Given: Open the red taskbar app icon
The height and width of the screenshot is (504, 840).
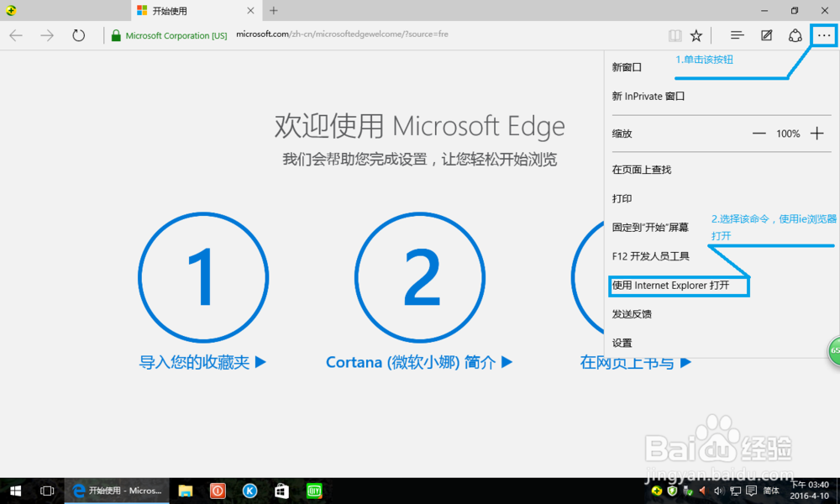Looking at the screenshot, I should [218, 491].
